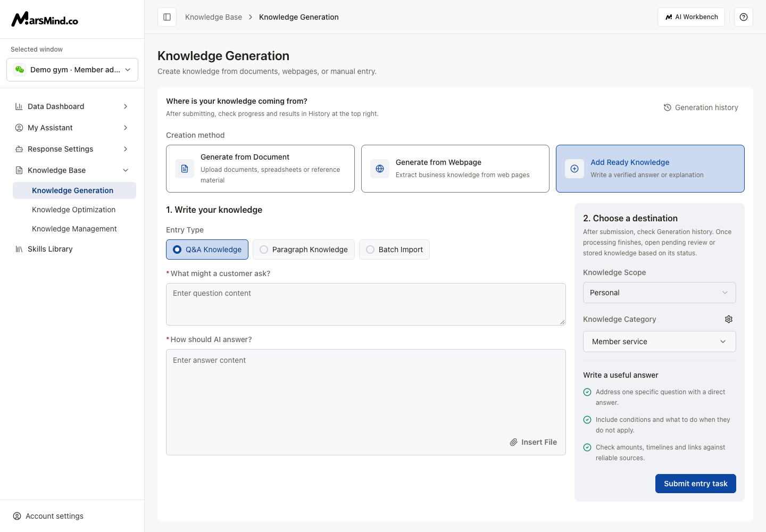766x532 pixels.
Task: Open the help question-mark icon
Action: point(744,17)
